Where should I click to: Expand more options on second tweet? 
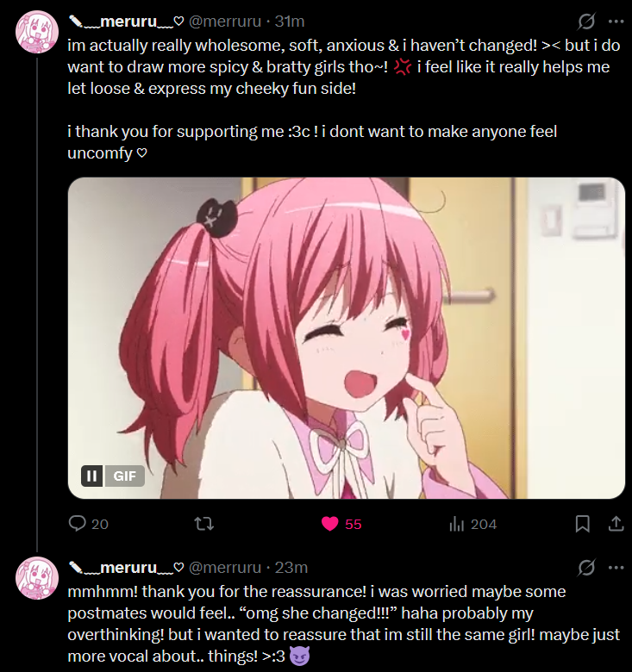(x=616, y=568)
